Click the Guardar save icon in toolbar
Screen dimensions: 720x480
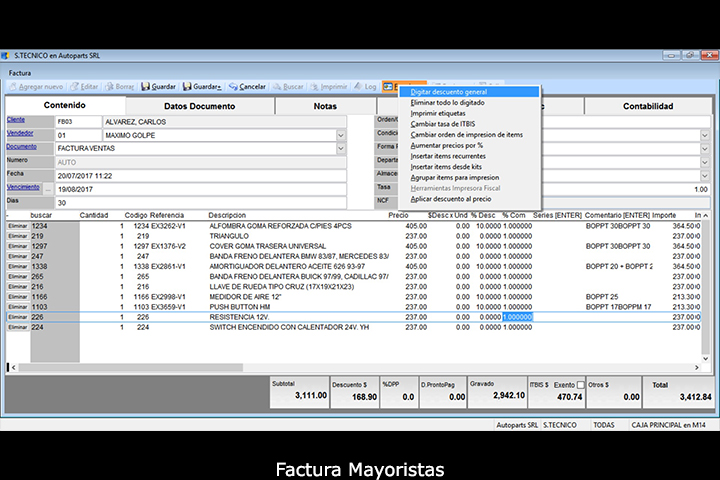pyautogui.click(x=145, y=87)
